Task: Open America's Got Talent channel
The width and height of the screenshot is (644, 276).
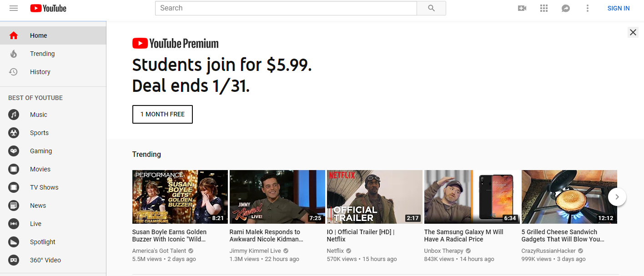Action: tap(159, 251)
